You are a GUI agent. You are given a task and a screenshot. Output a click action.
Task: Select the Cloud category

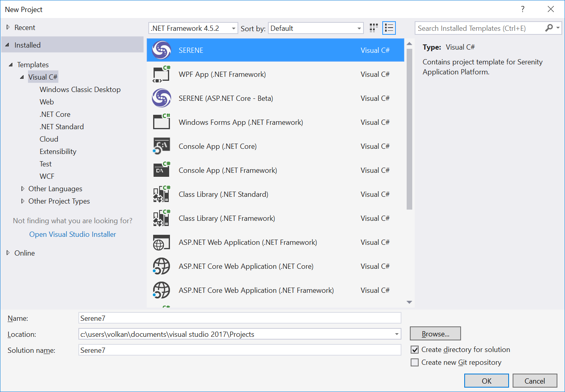click(49, 139)
